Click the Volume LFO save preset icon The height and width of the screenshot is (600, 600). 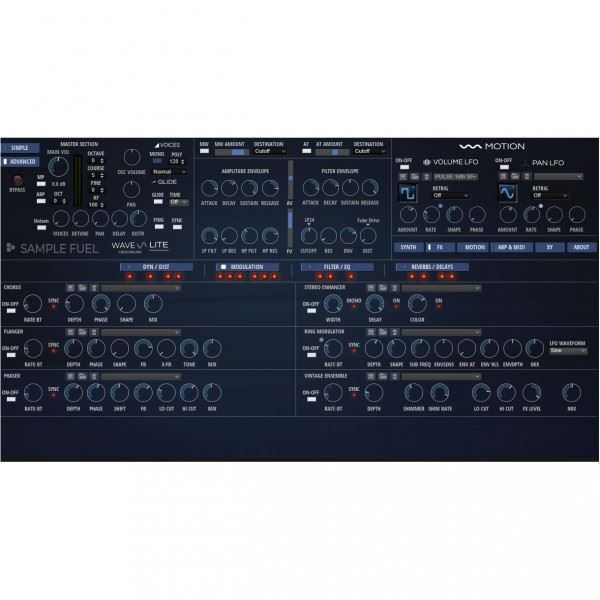pyautogui.click(x=403, y=176)
